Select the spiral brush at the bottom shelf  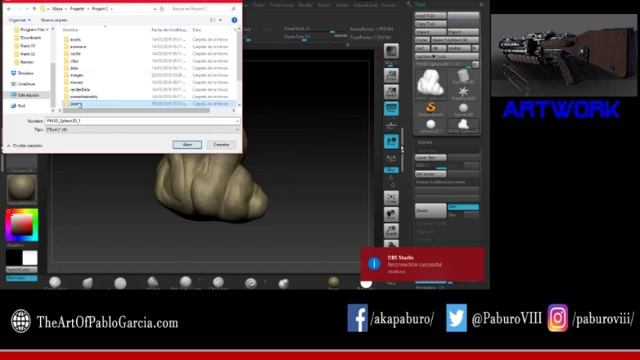[251, 282]
